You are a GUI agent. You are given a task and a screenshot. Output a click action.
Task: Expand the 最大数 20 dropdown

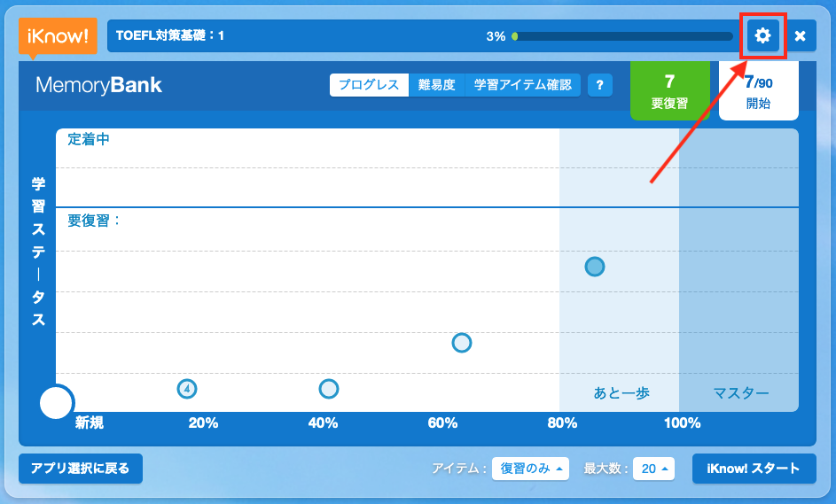click(653, 469)
